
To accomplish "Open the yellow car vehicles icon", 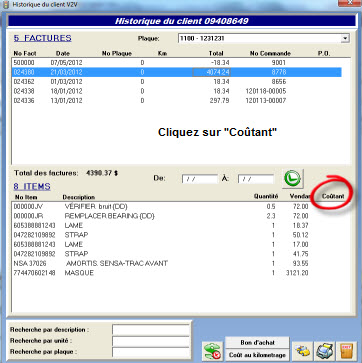I will pyautogui.click(x=302, y=351).
